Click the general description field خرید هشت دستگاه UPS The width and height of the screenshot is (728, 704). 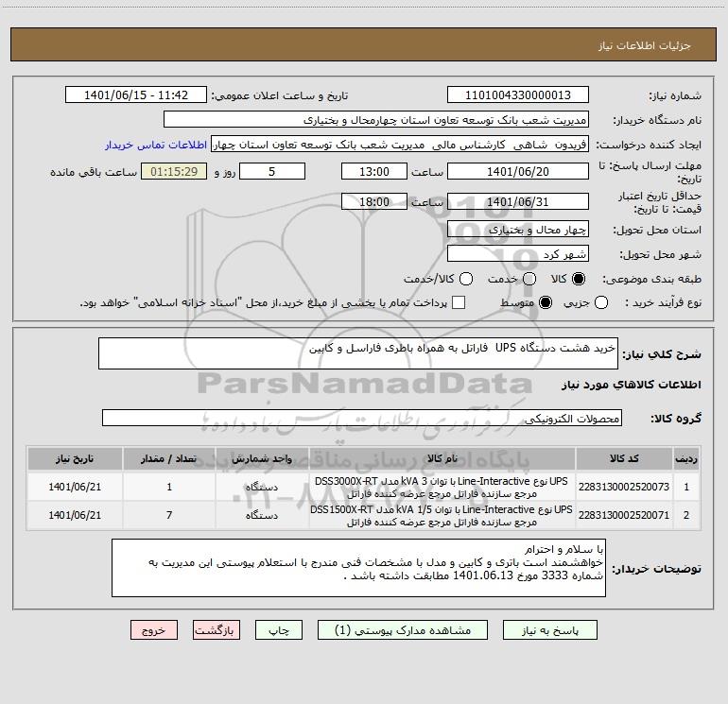pos(358,353)
